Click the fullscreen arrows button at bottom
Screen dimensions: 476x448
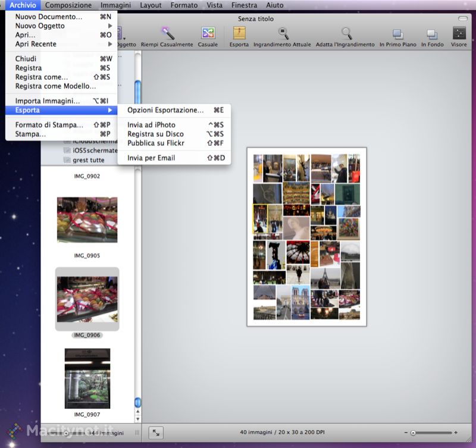coord(156,433)
